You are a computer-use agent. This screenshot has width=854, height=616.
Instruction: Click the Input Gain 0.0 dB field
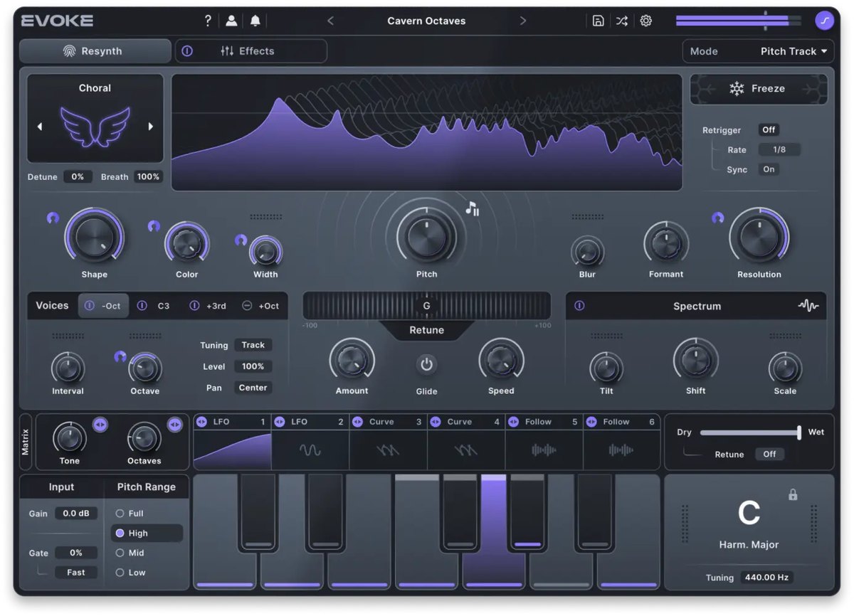[76, 514]
